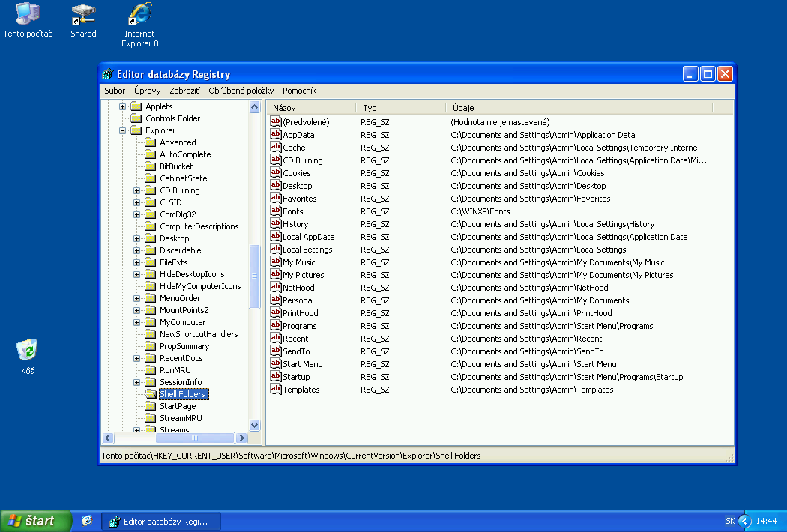Expand the CD Burning tree node
787x532 pixels.
click(x=137, y=190)
